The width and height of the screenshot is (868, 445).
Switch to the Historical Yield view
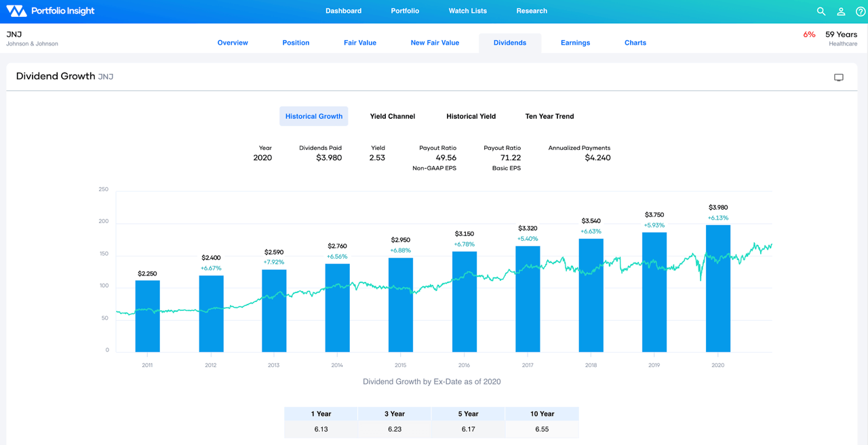(471, 116)
